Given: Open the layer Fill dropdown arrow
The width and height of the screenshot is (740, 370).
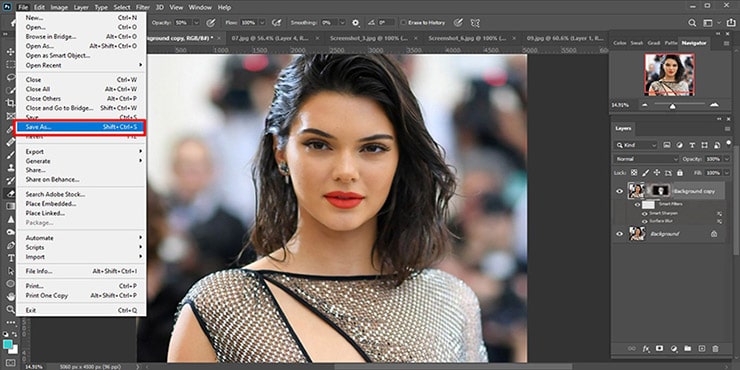Looking at the screenshot, I should [727, 173].
